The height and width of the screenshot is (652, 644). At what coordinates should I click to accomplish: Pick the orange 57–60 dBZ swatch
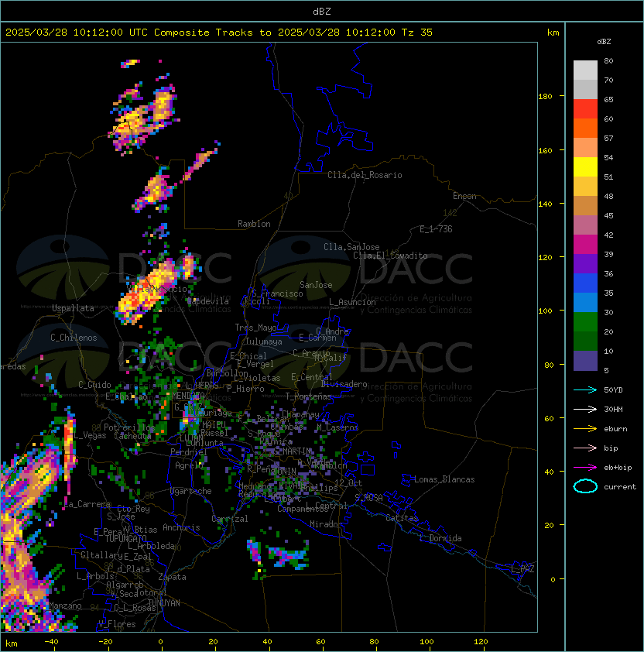click(585, 129)
